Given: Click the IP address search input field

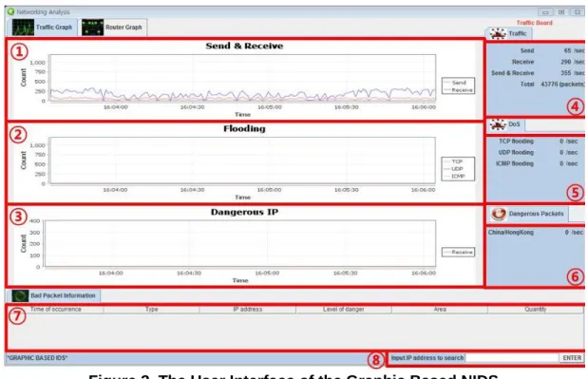Looking at the screenshot, I should (x=512, y=358).
